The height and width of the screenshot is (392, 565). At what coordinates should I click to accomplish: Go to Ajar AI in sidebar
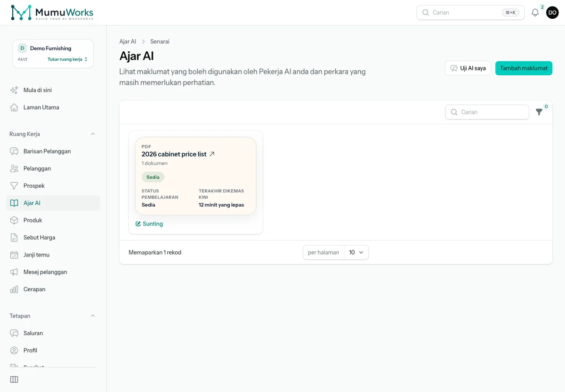click(53, 203)
